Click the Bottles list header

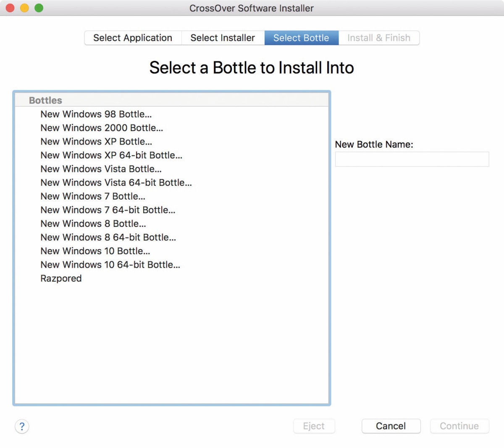tap(172, 100)
